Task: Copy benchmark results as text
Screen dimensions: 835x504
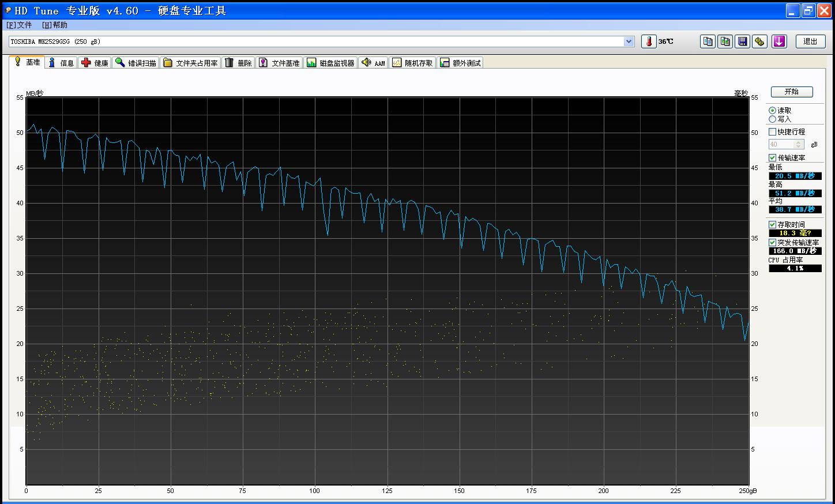Action: 708,42
